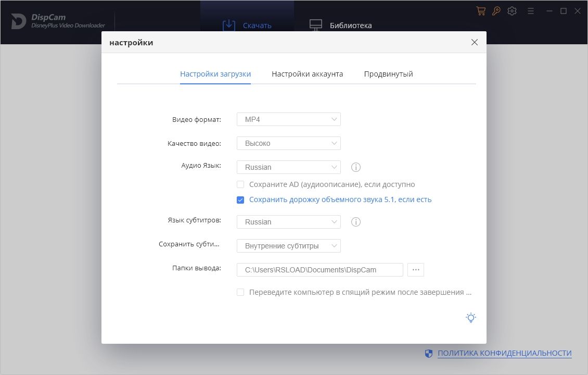Expand the Аудио Язык Russian dropdown
The image size is (588, 375).
coord(288,167)
